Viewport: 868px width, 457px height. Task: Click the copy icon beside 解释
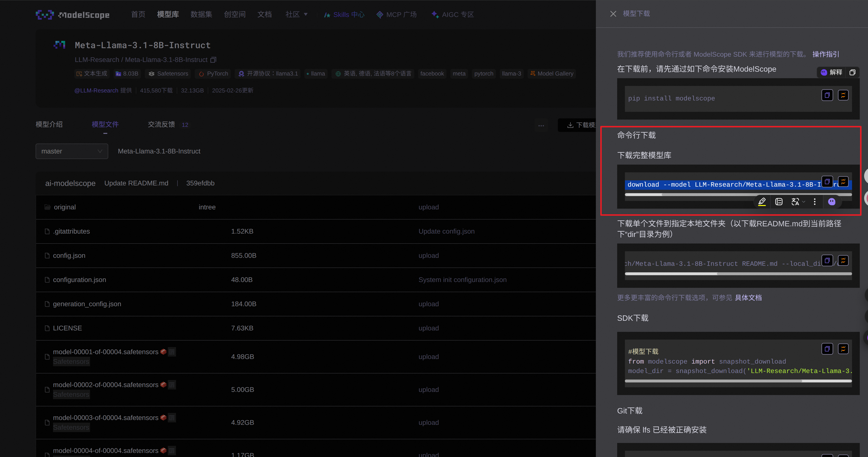853,72
